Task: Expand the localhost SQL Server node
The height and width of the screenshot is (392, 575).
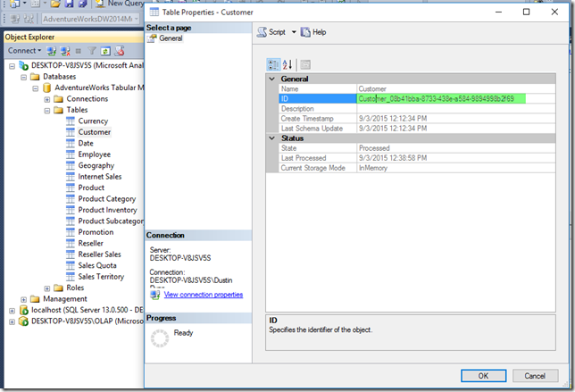Action: (12, 311)
